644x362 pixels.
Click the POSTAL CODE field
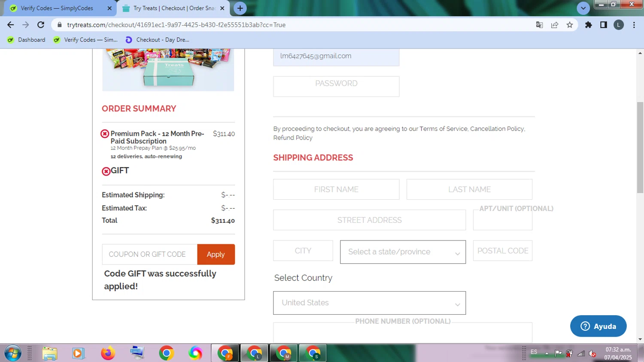(503, 251)
